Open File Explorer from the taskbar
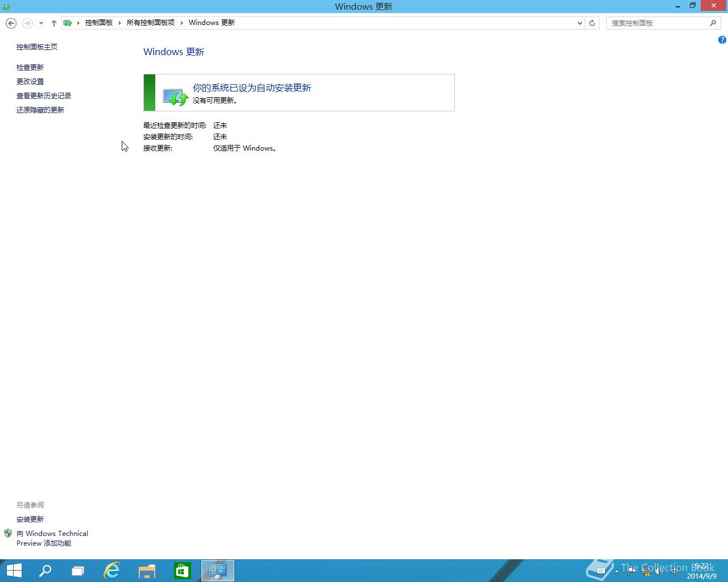Viewport: 728px width, 582px height. tap(147, 571)
